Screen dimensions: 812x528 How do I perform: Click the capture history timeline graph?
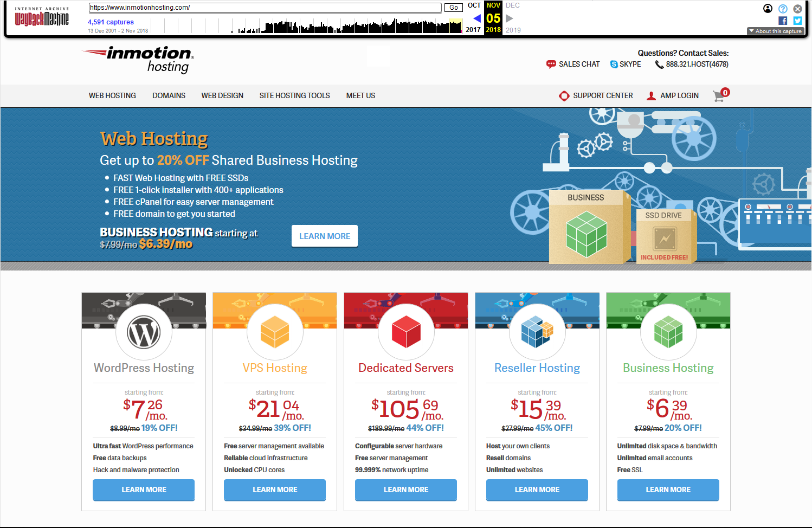[307, 25]
